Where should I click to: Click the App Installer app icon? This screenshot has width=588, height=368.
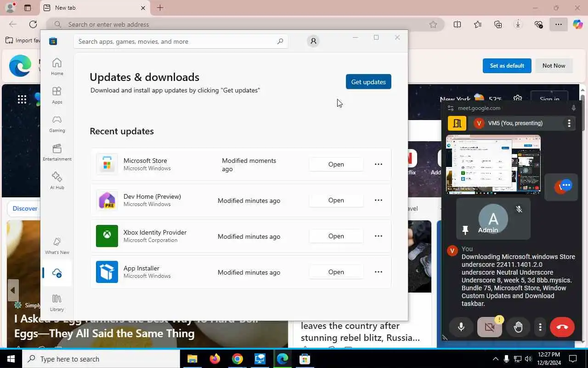(107, 272)
